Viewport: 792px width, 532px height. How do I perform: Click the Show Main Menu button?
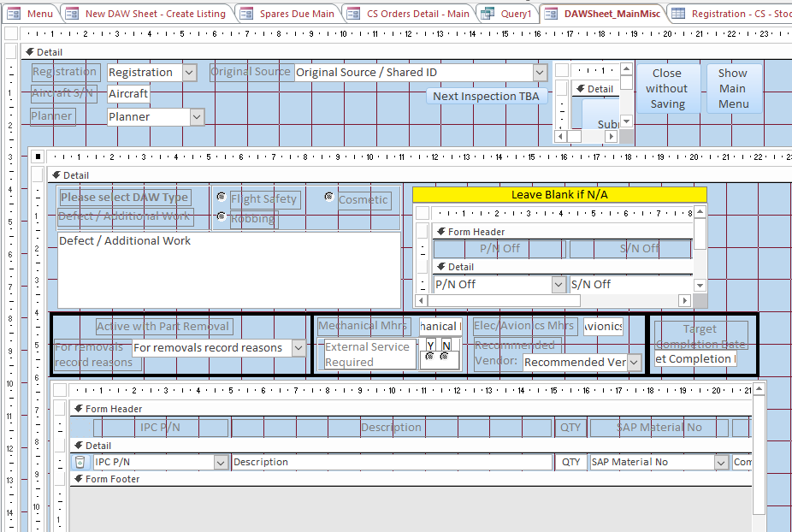pyautogui.click(x=733, y=88)
